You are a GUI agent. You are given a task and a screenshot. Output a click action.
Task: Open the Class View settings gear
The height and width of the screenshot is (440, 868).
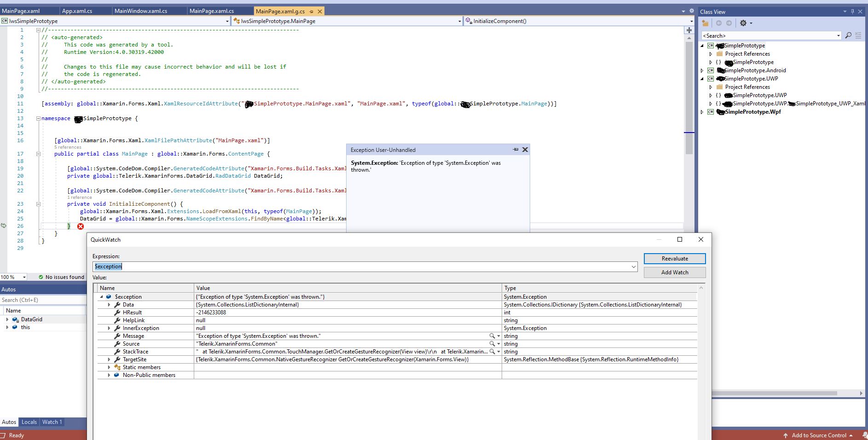pos(743,23)
